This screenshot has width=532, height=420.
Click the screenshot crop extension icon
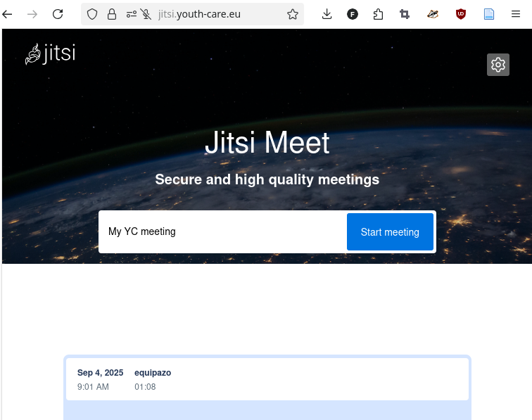coord(405,14)
